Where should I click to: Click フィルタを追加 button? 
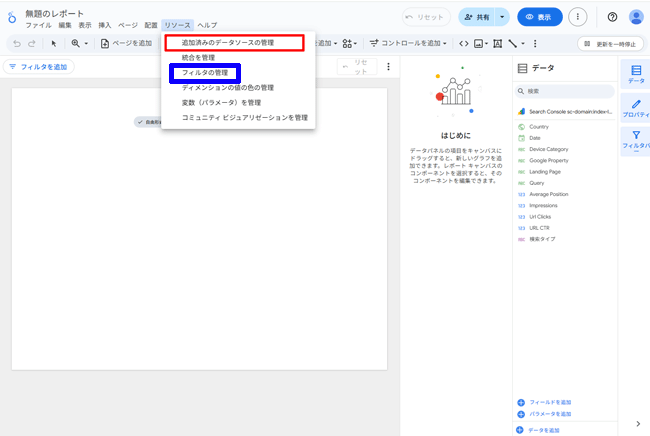click(39, 67)
